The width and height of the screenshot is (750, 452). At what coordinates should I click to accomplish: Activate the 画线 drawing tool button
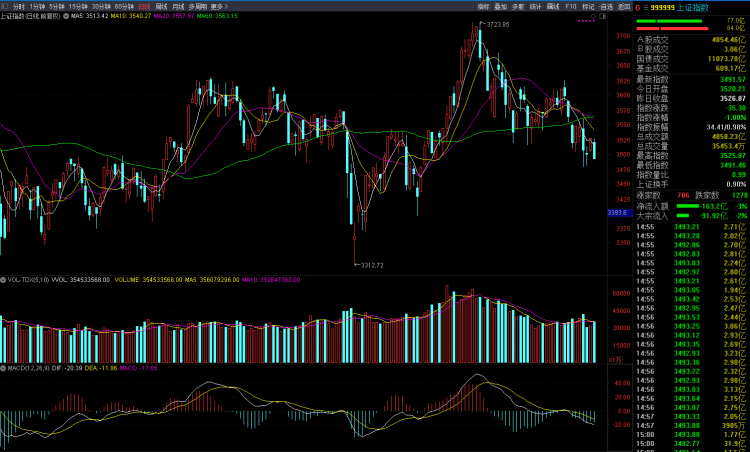[x=553, y=7]
